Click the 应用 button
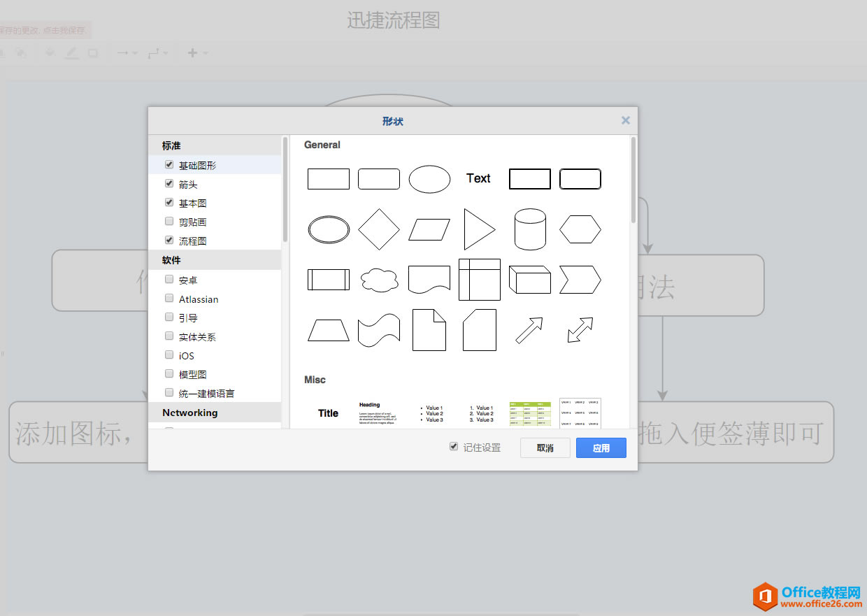 point(601,448)
